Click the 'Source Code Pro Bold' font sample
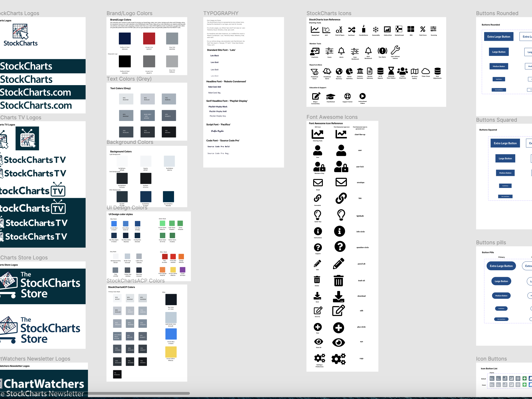This screenshot has height=399, width=532. click(x=218, y=147)
